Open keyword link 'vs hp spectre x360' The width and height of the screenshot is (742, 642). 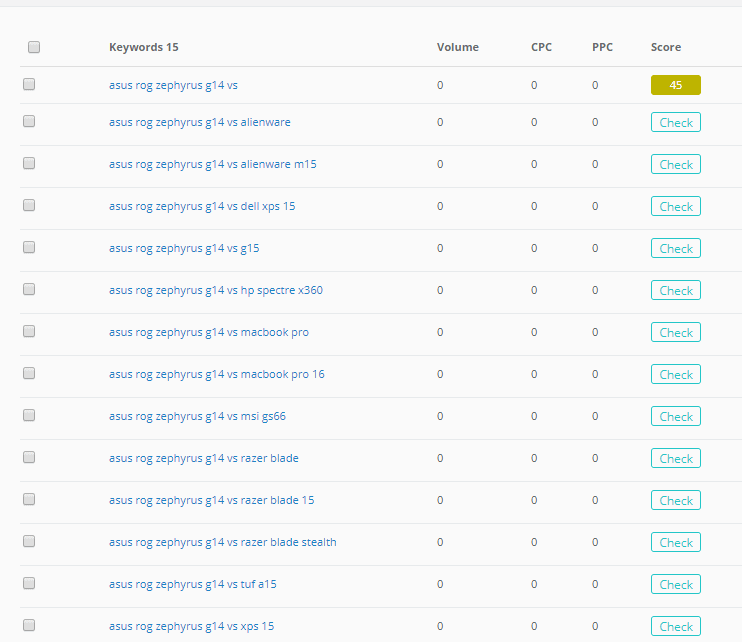[x=216, y=290]
